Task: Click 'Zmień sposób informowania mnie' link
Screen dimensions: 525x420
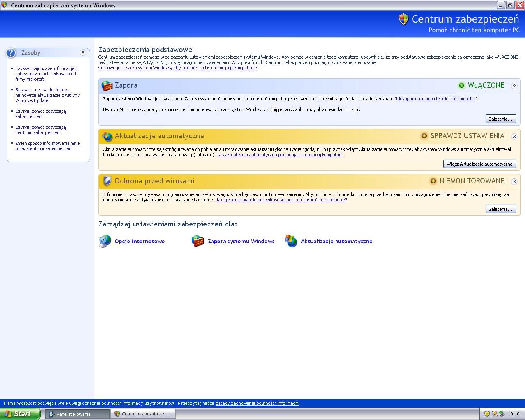Action: tap(48, 146)
